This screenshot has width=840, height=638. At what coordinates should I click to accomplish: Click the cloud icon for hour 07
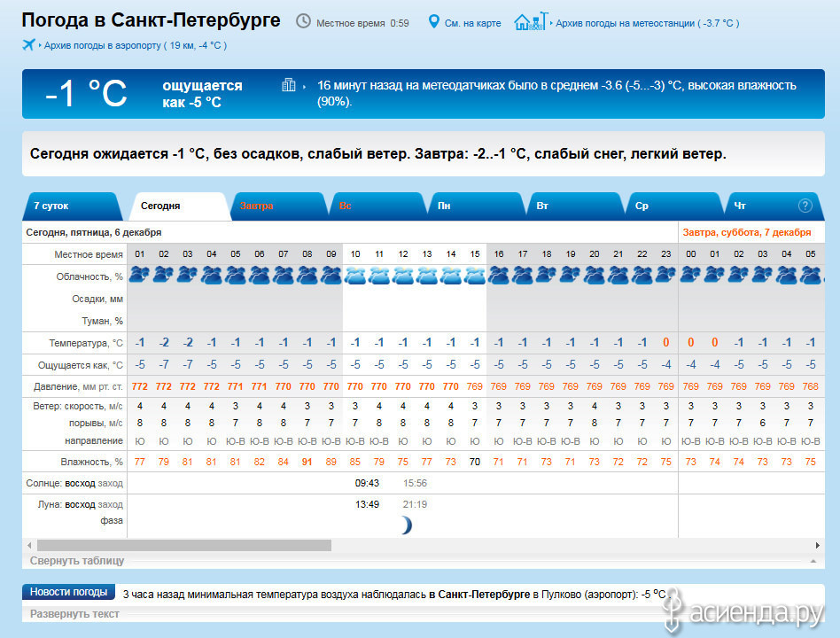(x=284, y=276)
